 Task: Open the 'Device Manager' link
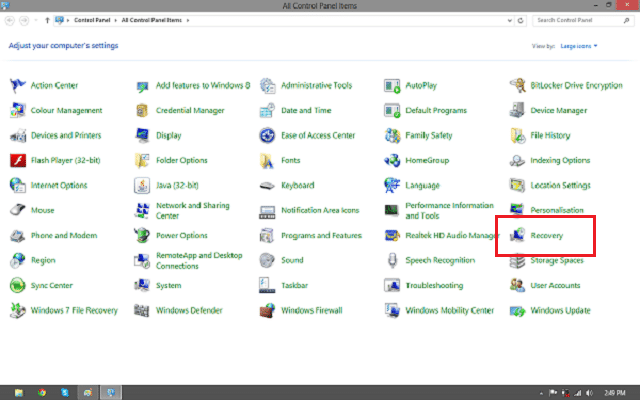click(559, 111)
